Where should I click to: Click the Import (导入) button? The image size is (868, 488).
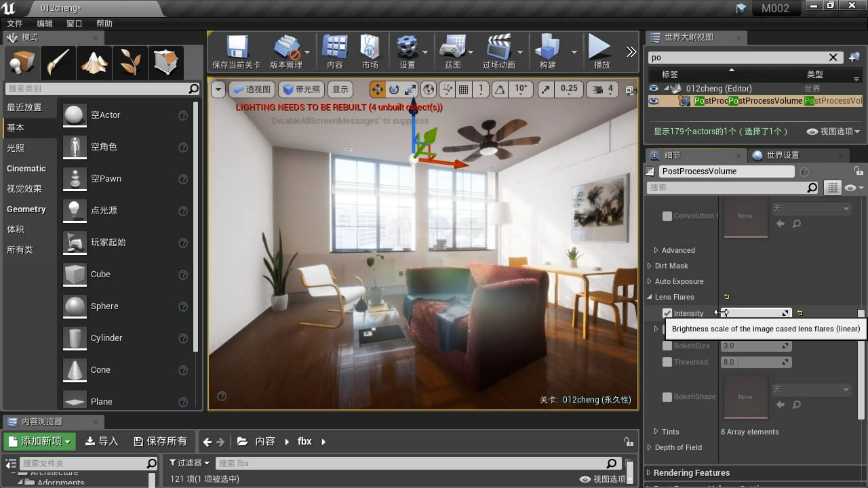pyautogui.click(x=102, y=441)
